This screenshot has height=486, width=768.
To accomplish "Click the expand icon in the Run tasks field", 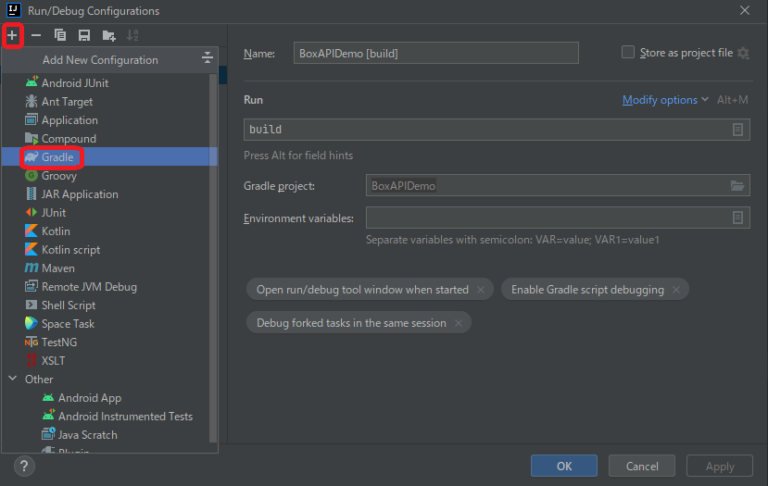I will click(x=738, y=130).
